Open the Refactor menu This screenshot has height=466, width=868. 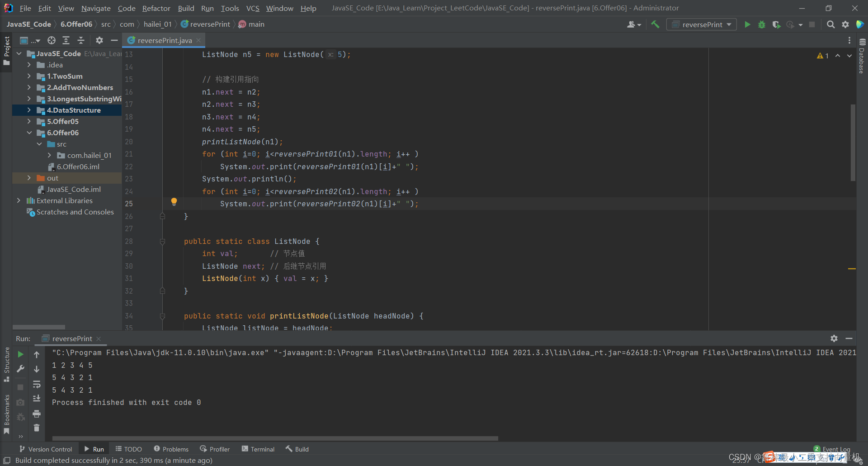pos(156,8)
